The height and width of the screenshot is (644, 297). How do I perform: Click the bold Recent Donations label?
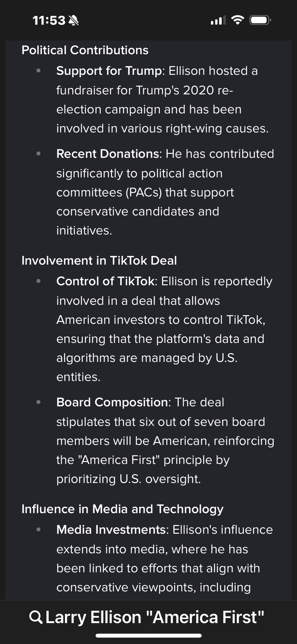pyautogui.click(x=107, y=154)
